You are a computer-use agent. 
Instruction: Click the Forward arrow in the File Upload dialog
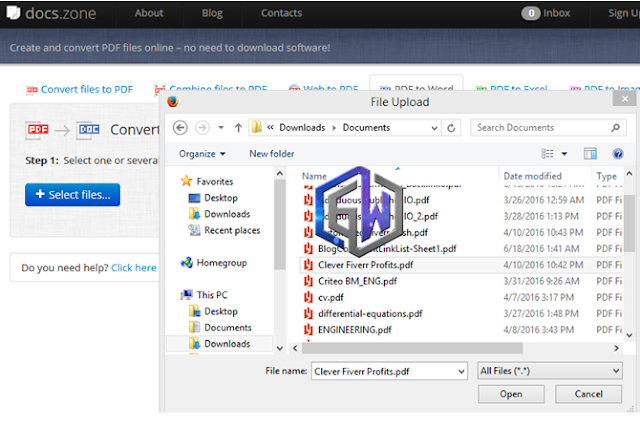[x=202, y=128]
